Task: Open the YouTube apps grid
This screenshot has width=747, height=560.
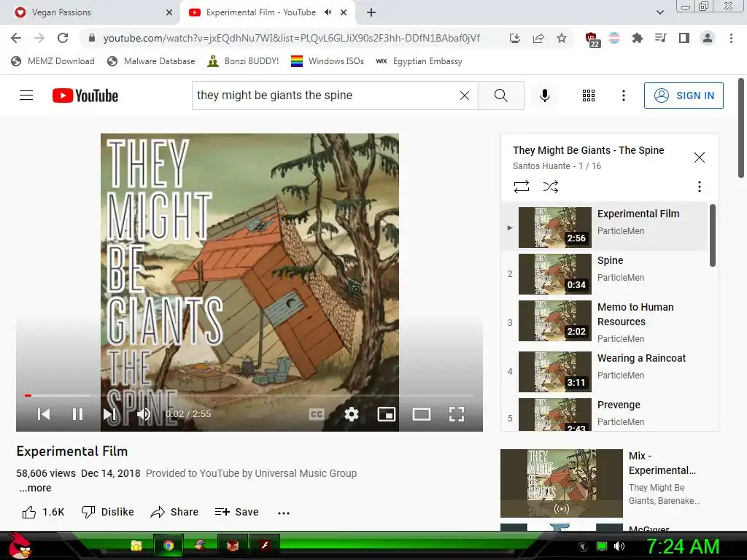Action: click(589, 96)
